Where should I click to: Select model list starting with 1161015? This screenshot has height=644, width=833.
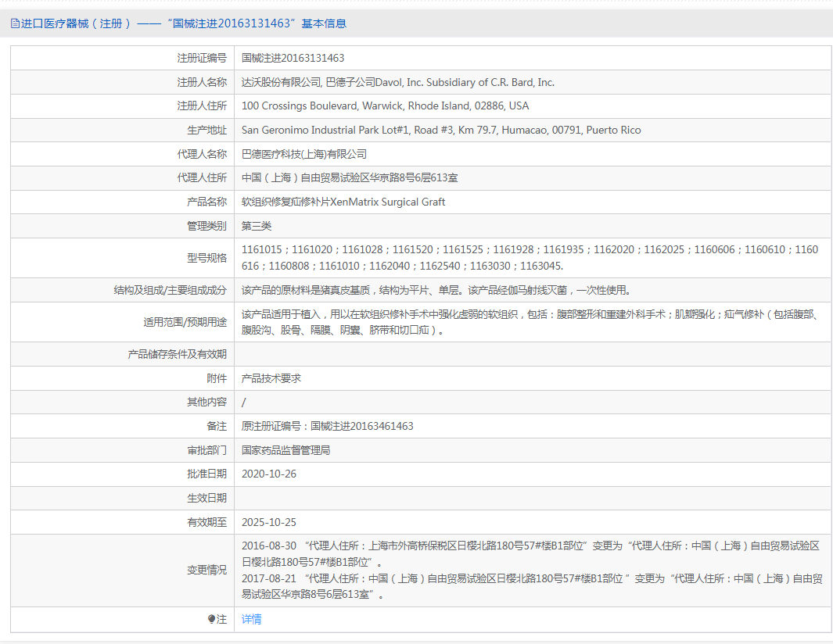(x=530, y=257)
